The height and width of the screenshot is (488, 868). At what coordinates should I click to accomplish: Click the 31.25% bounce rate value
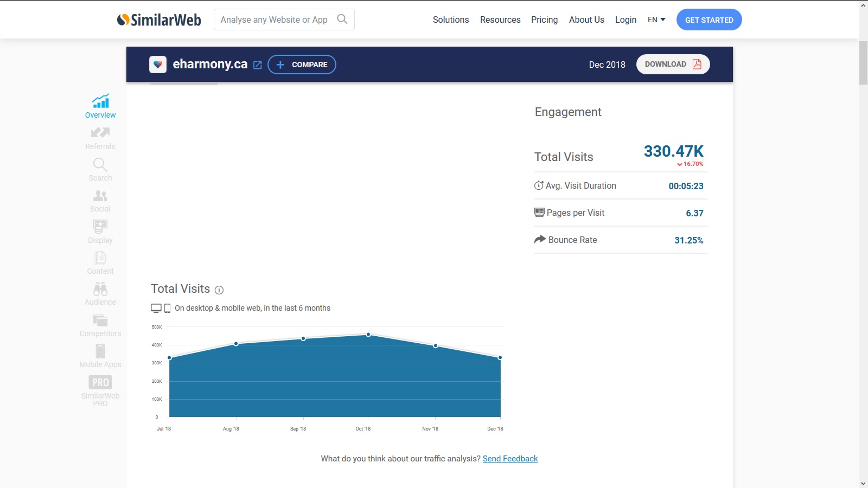[x=689, y=240]
